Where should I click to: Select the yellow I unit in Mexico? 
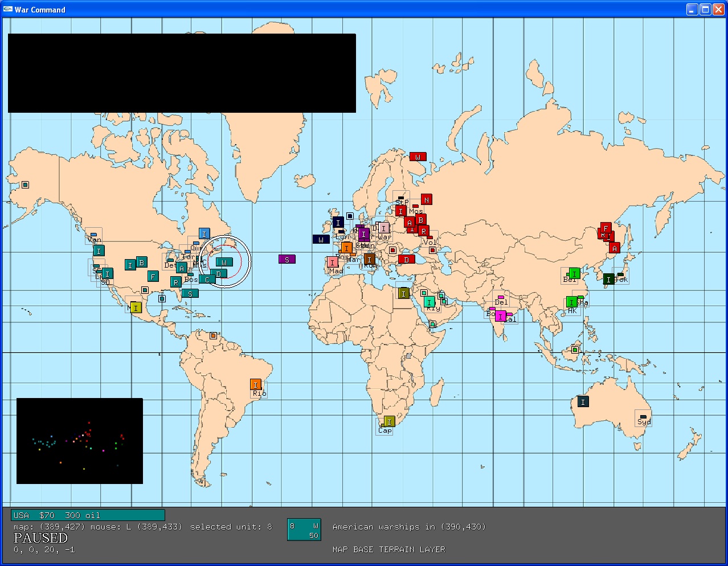(136, 307)
